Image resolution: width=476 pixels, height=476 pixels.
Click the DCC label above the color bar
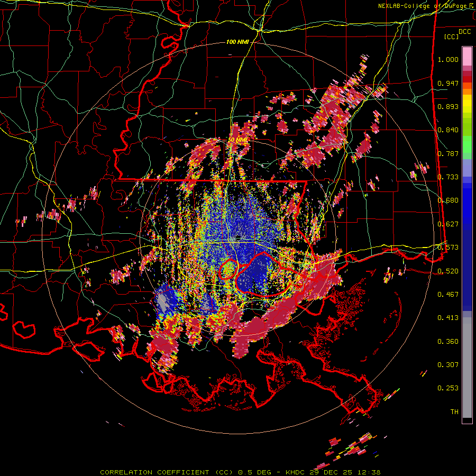click(x=464, y=31)
